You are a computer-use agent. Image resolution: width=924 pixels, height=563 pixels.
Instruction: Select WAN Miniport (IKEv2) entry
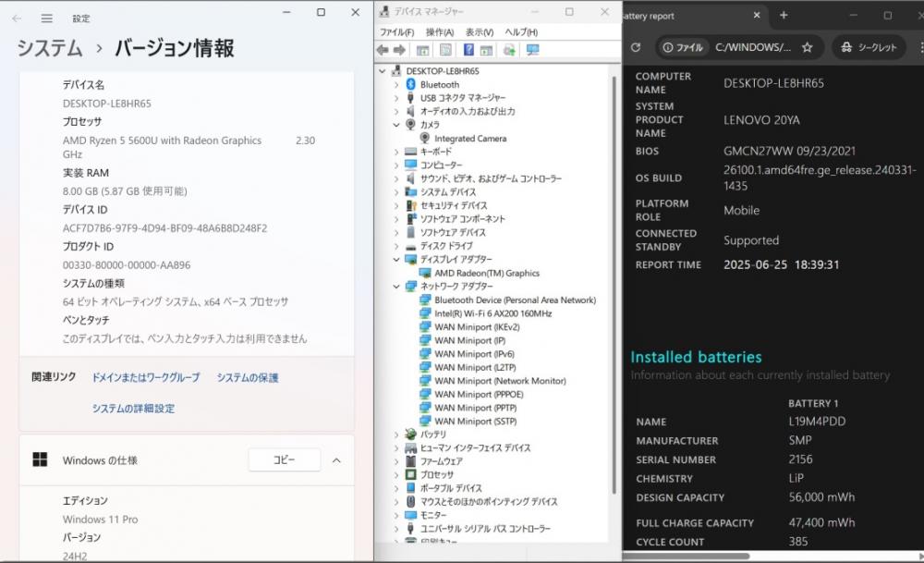pos(477,327)
